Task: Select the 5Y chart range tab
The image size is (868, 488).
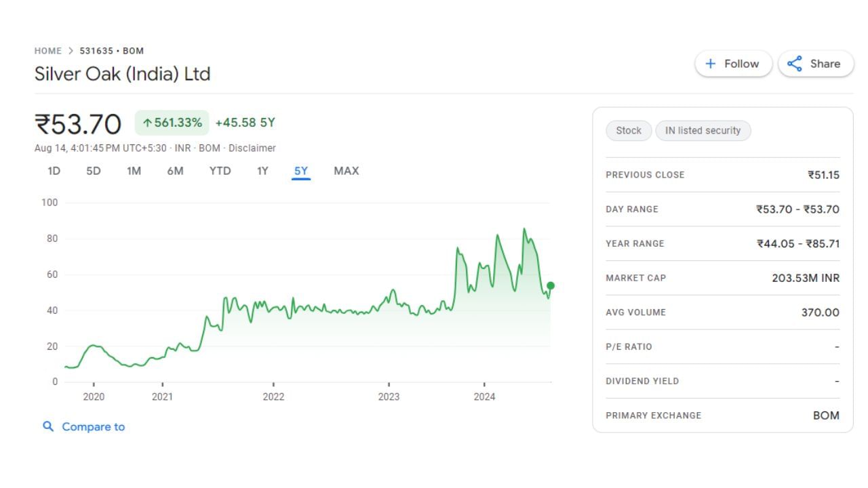Action: pyautogui.click(x=301, y=171)
